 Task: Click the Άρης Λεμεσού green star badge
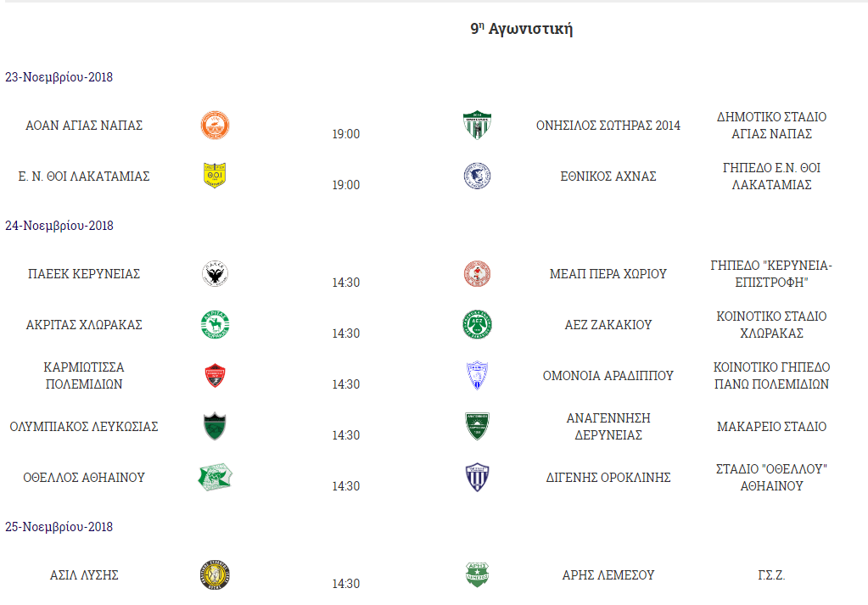(x=477, y=574)
